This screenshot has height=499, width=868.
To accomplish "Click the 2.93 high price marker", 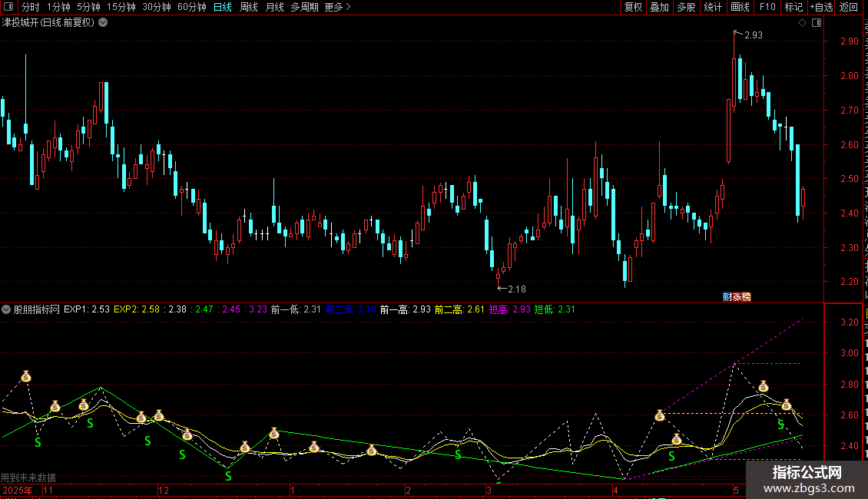I will tap(754, 35).
